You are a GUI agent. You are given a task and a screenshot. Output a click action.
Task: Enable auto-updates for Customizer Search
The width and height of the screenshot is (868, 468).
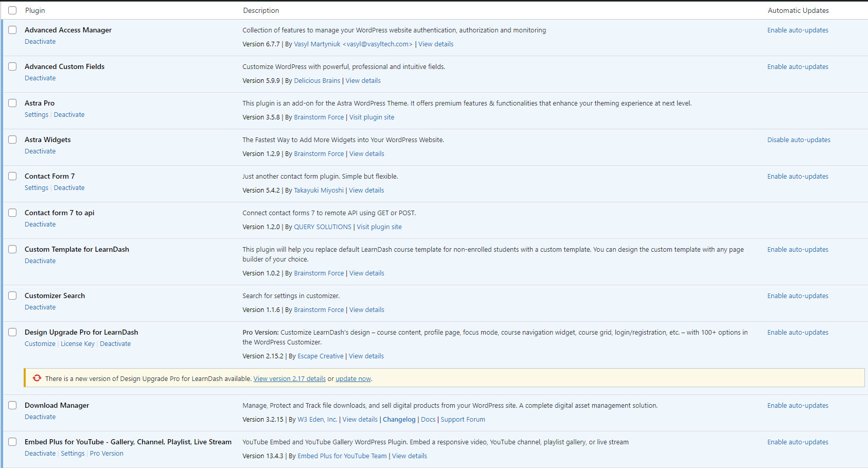pos(798,296)
